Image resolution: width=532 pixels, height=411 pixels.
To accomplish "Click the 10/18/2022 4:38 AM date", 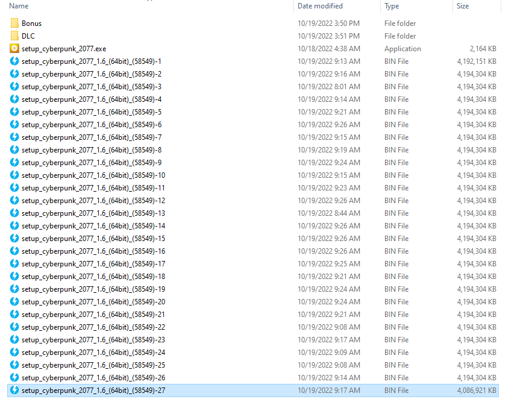I will tap(329, 49).
